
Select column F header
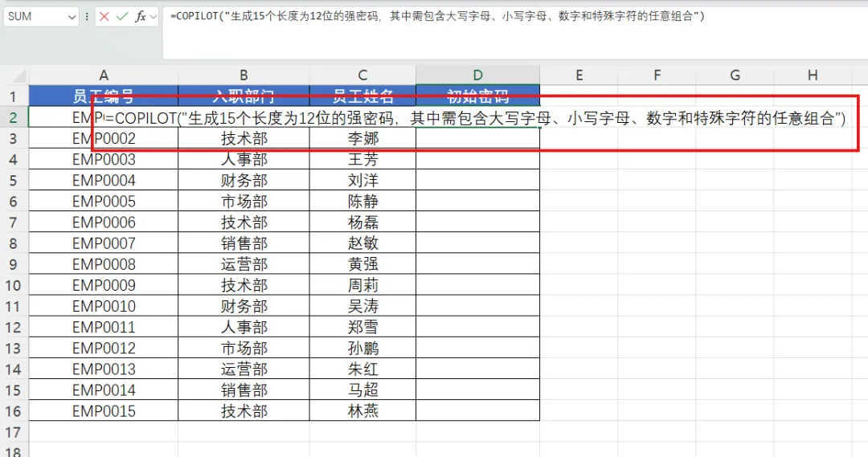(x=657, y=75)
